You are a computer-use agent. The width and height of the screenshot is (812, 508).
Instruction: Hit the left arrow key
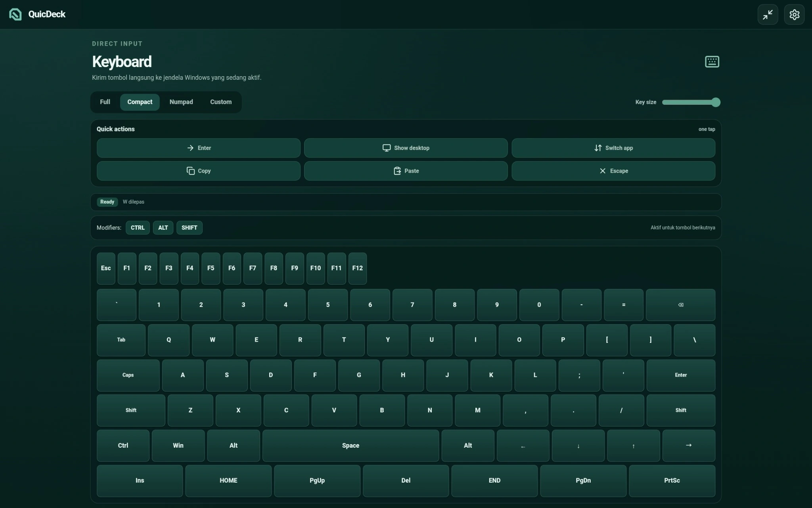click(x=523, y=446)
